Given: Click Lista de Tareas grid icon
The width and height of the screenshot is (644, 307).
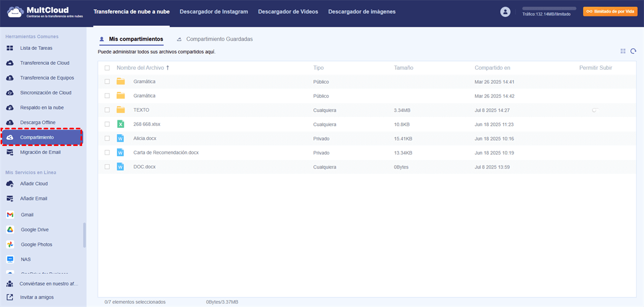Looking at the screenshot, I should (x=10, y=48).
